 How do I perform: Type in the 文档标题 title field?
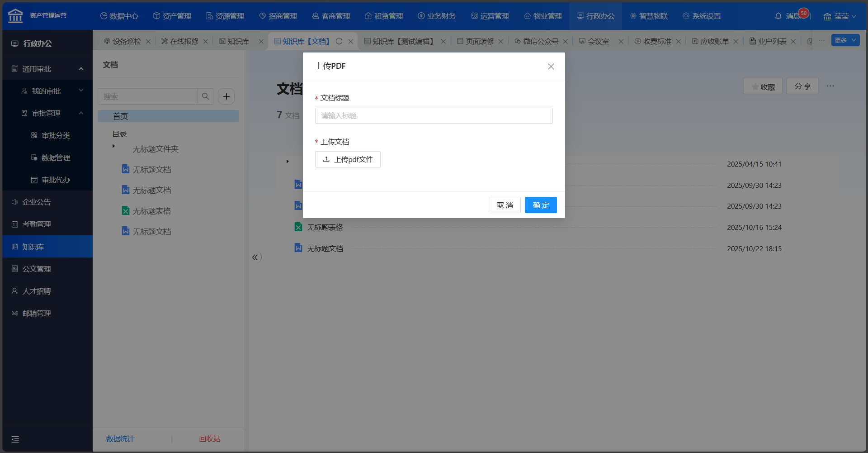[x=434, y=116]
